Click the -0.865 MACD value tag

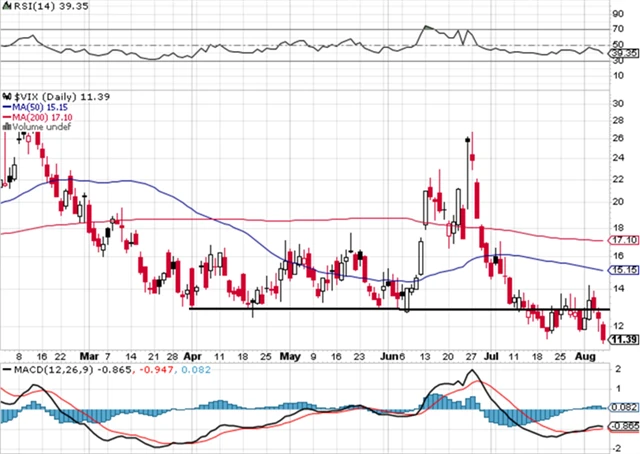624,427
